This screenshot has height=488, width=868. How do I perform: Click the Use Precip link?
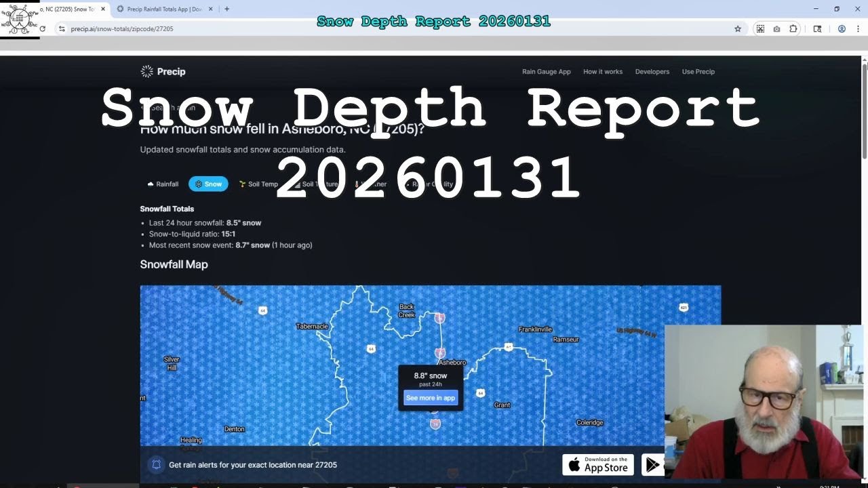pyautogui.click(x=698, y=71)
